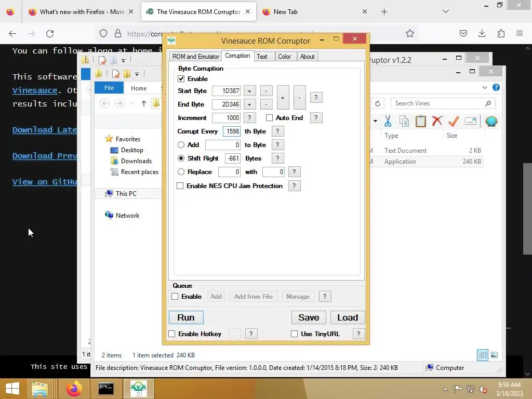Check the Queue Enable checkbox
The image size is (532, 399).
coord(175,297)
